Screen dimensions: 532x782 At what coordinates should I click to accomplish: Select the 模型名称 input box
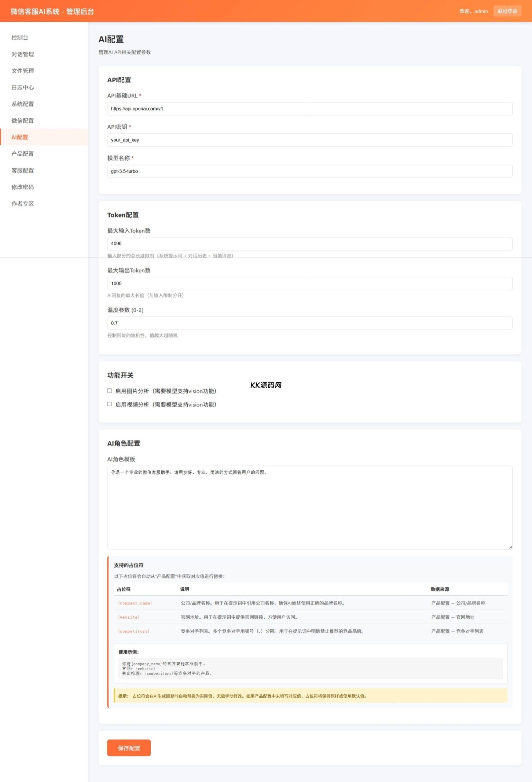click(x=309, y=171)
